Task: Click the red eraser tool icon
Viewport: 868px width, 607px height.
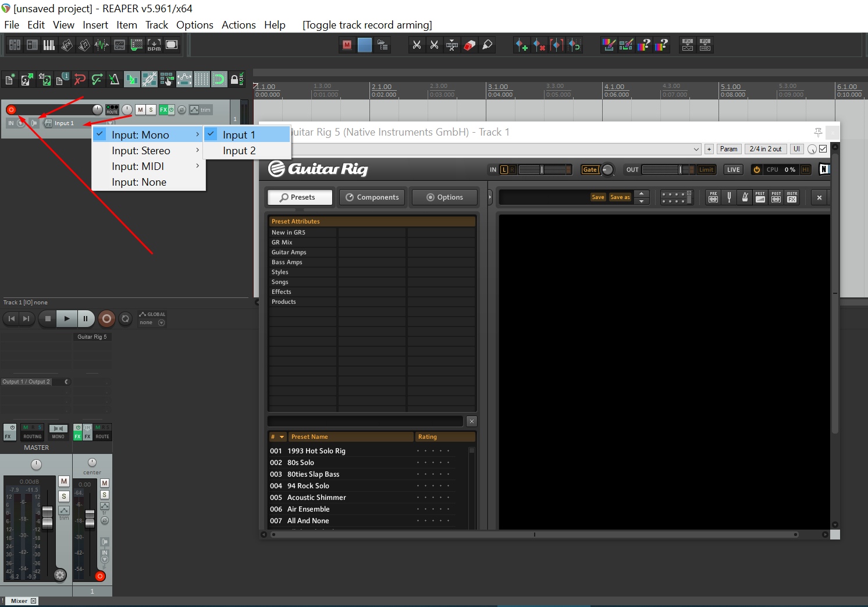Action: [x=469, y=45]
